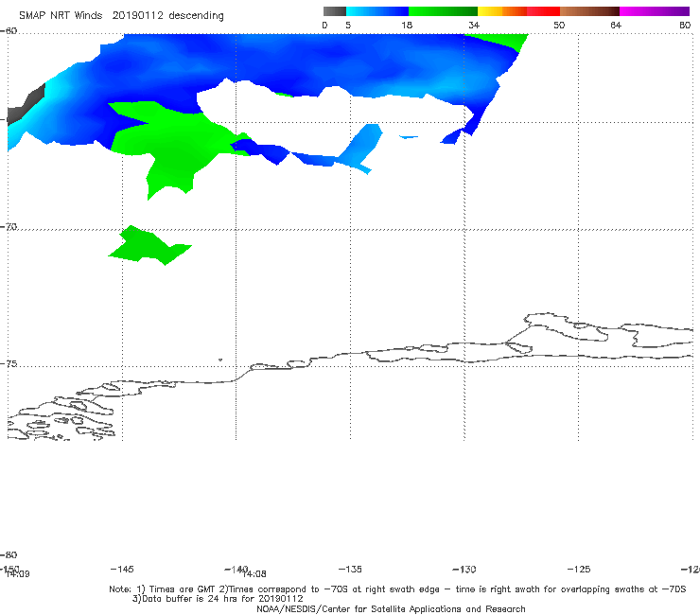
Task: Click the longitude label '-145'
Action: tap(122, 569)
